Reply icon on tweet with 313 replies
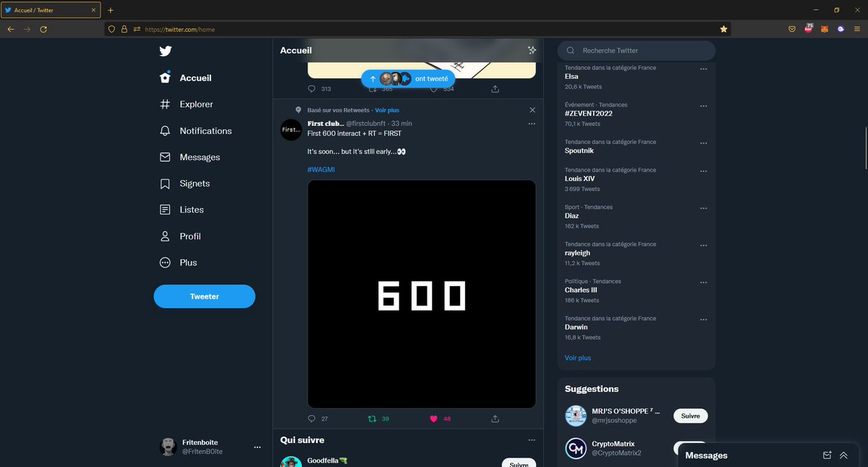 312,89
